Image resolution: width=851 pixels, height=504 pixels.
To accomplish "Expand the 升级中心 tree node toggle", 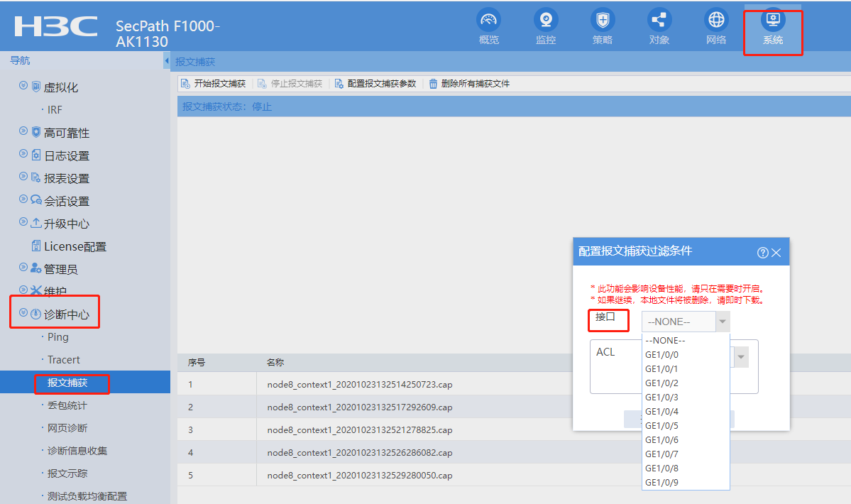I will coord(23,221).
